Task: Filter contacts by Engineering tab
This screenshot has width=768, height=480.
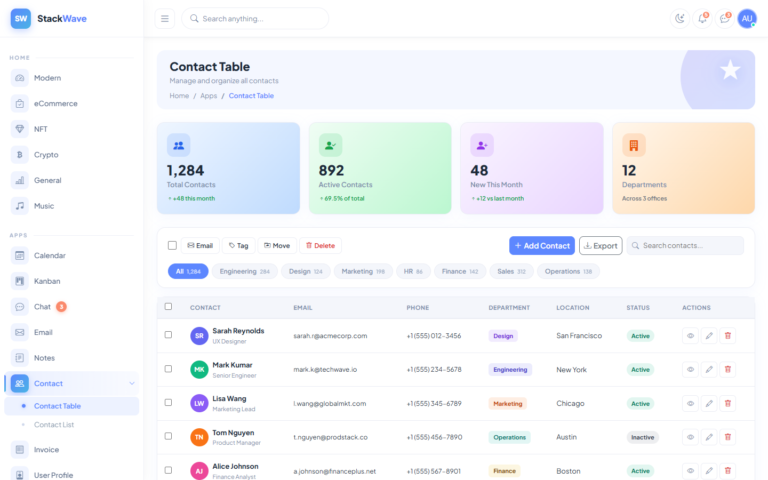Action: [x=244, y=271]
